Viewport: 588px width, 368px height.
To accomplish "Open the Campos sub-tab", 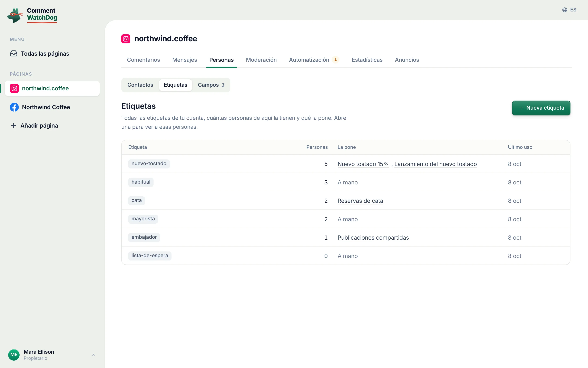I will [x=211, y=85].
